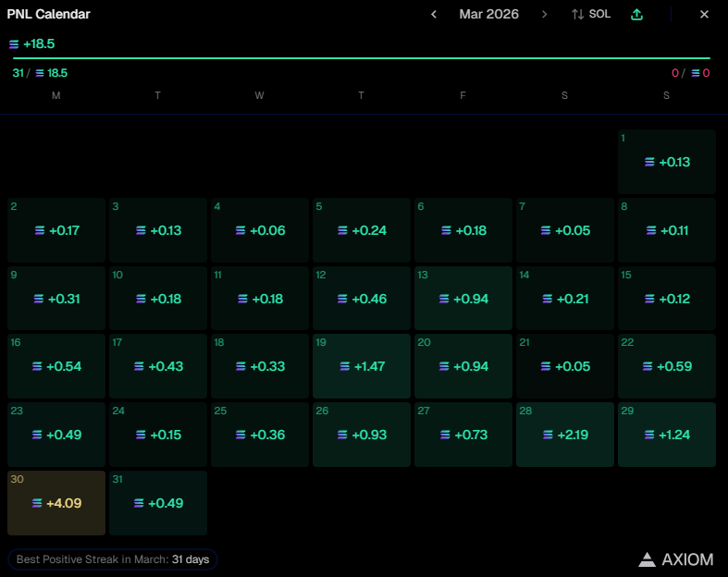Click the 31 / 18.5 winning days stat

(x=40, y=73)
